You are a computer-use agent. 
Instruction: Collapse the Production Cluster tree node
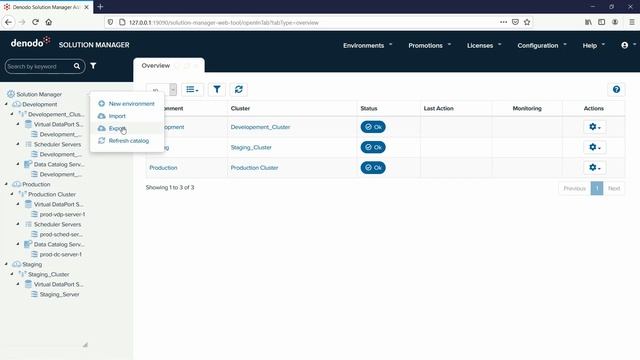tap(12, 194)
